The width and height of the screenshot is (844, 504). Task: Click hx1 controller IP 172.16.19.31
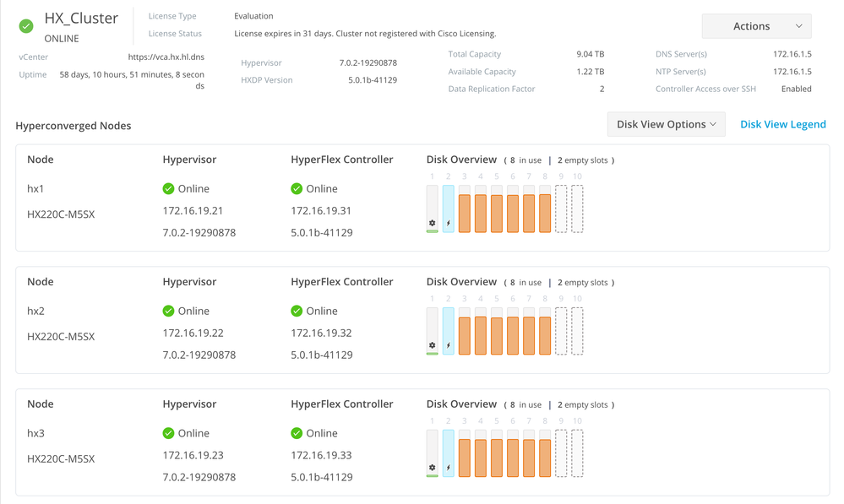[x=321, y=211]
